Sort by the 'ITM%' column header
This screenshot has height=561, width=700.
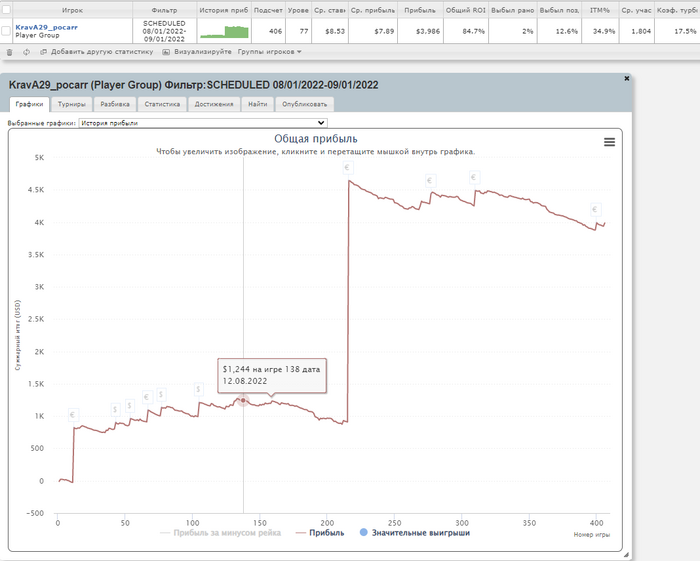(600, 10)
